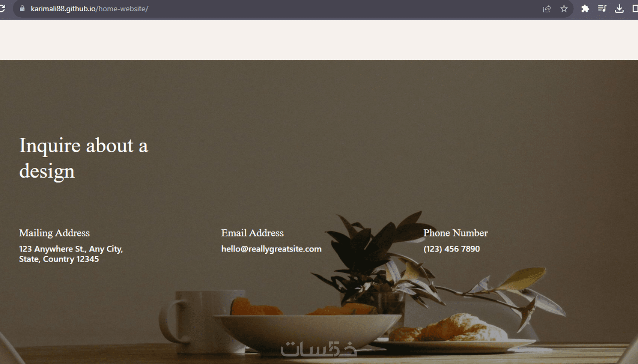Open the Extensions puzzle-piece menu
Image resolution: width=638 pixels, height=364 pixels.
point(585,9)
